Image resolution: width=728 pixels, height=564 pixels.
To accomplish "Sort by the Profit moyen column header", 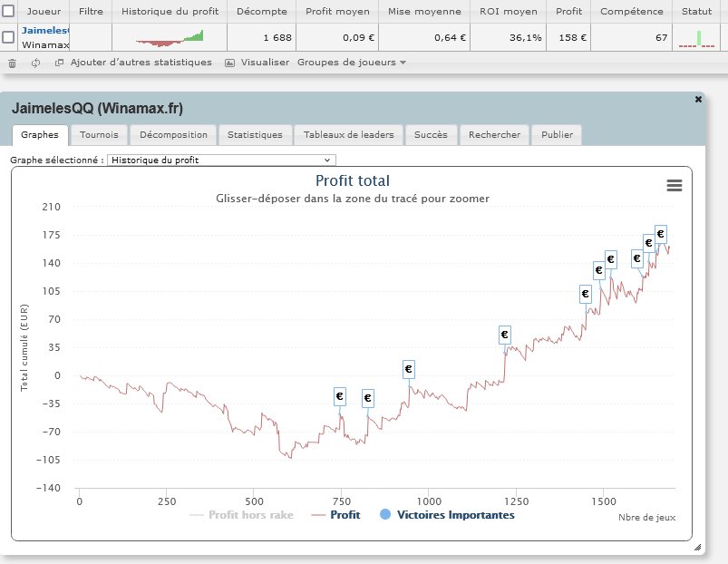I will [337, 11].
